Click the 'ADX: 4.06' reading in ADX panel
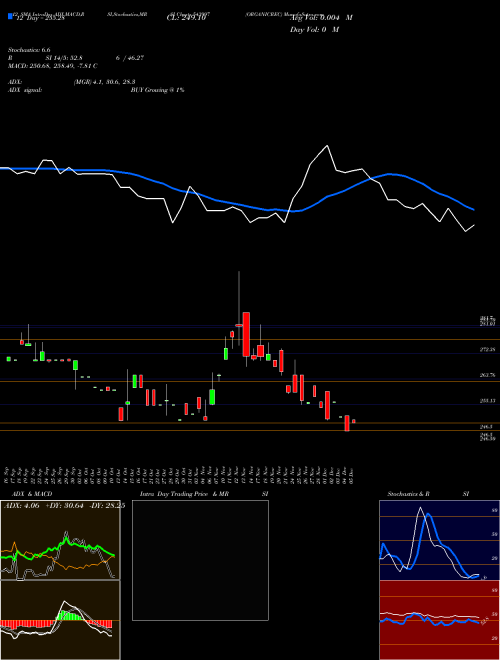The width and height of the screenshot is (500, 660). pyautogui.click(x=21, y=506)
